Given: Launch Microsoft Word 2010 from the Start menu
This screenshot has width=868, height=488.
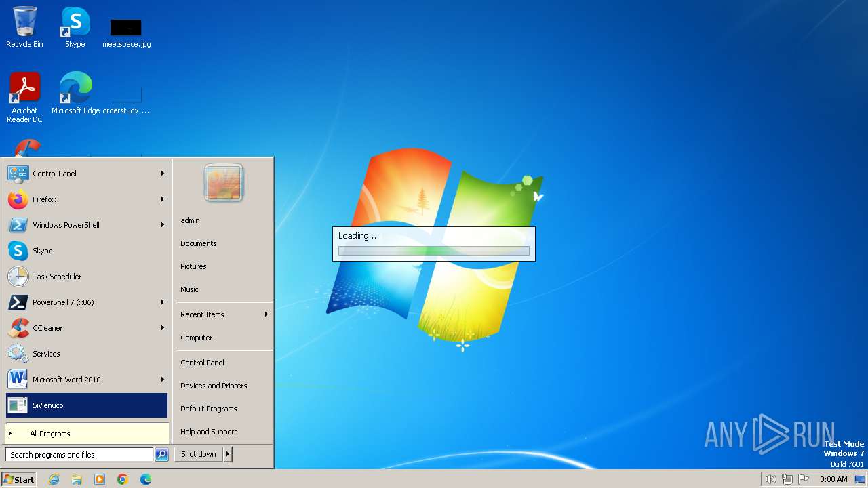Looking at the screenshot, I should click(x=86, y=380).
